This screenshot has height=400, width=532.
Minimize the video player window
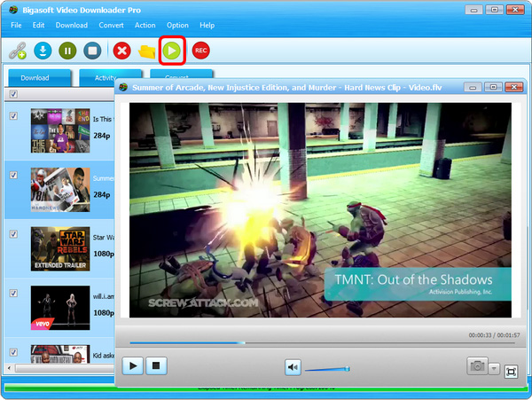point(473,88)
